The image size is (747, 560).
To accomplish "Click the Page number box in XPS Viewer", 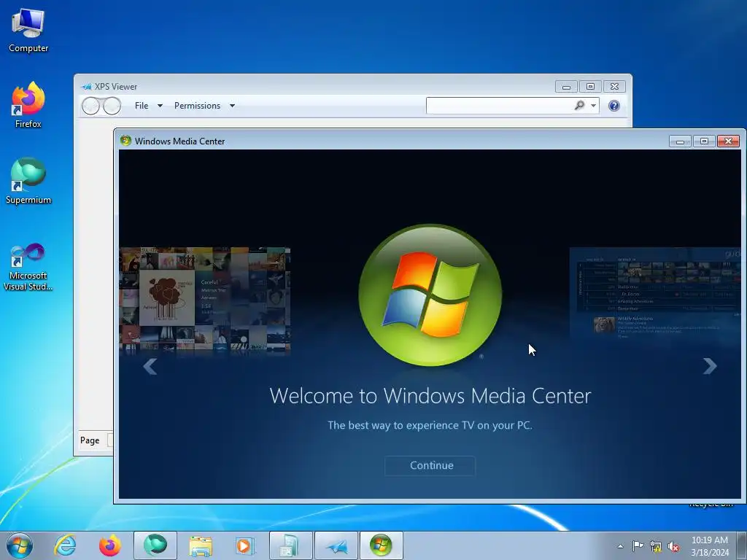I will (x=111, y=440).
